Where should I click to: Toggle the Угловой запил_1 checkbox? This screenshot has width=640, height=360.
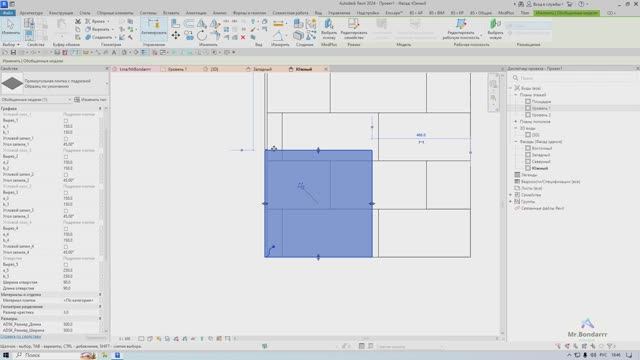click(x=66, y=139)
